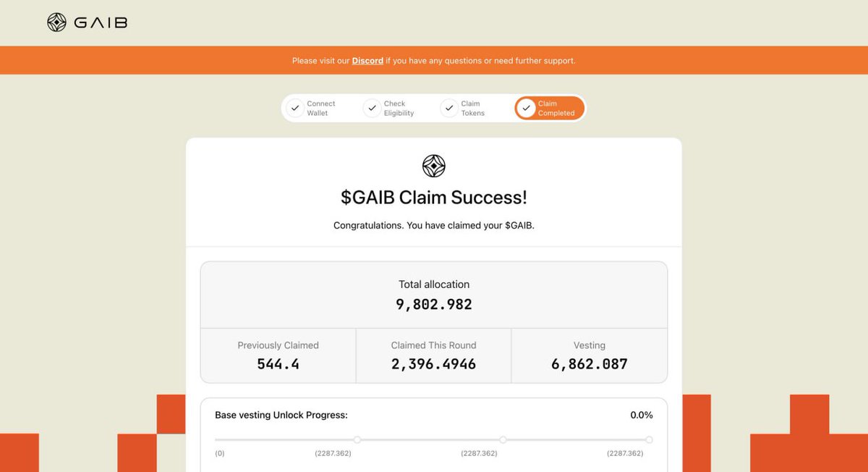Image resolution: width=868 pixels, height=472 pixels.
Task: Click the first vesting milestone marker on progress bar
Action: (357, 439)
